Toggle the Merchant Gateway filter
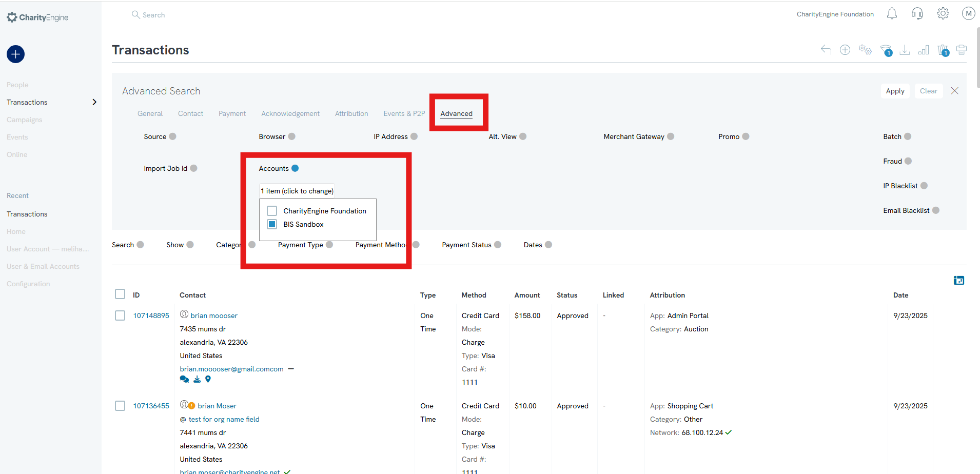 point(671,136)
